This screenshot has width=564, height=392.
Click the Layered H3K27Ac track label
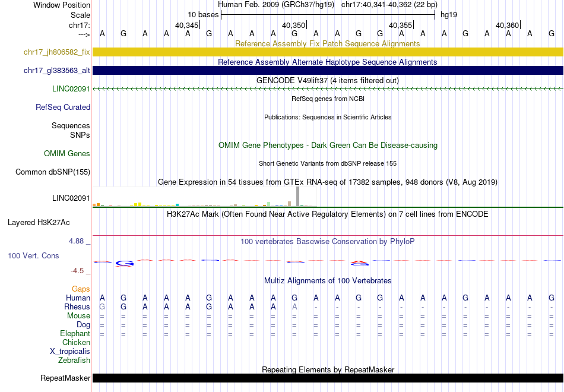(39, 223)
